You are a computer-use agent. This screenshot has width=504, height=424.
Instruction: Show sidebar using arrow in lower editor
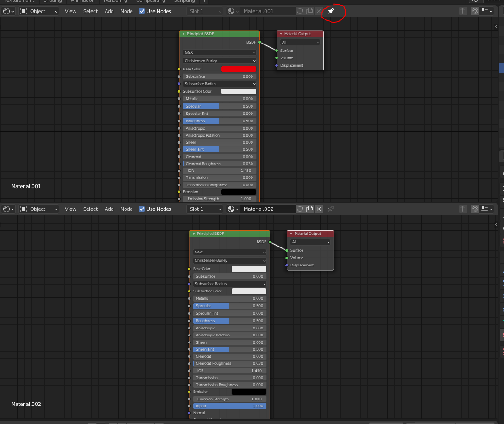point(496,224)
